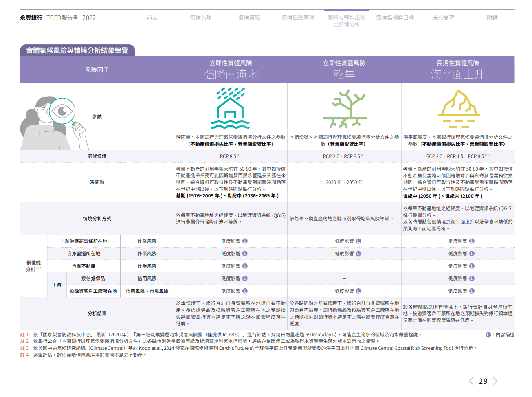Click the 信用風險 cell in 授信擔保品 row
532x397 pixels.
147,279
